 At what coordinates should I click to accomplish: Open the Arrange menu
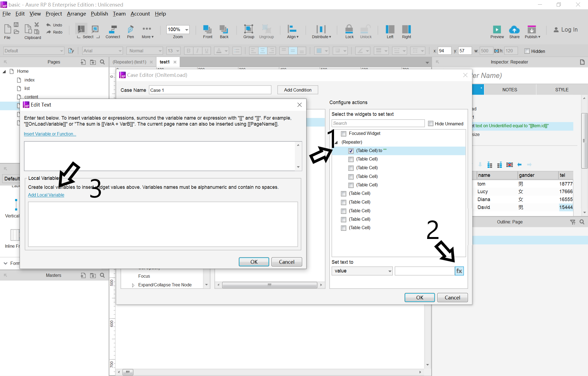tap(76, 14)
